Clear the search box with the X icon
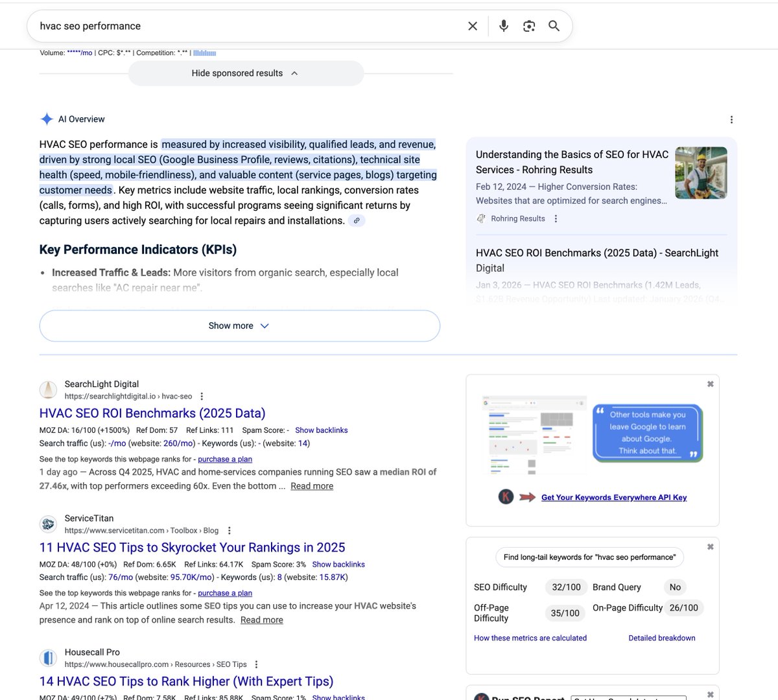The image size is (778, 700). 473,26
